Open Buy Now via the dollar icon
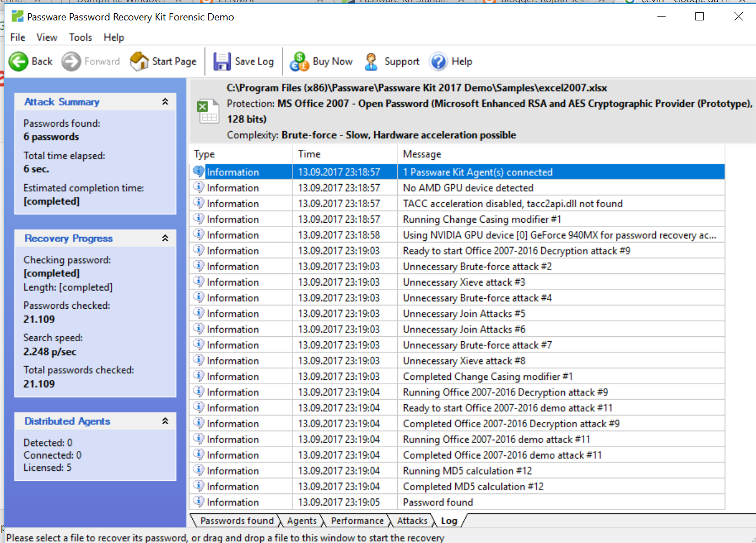This screenshot has width=756, height=543. 298,61
